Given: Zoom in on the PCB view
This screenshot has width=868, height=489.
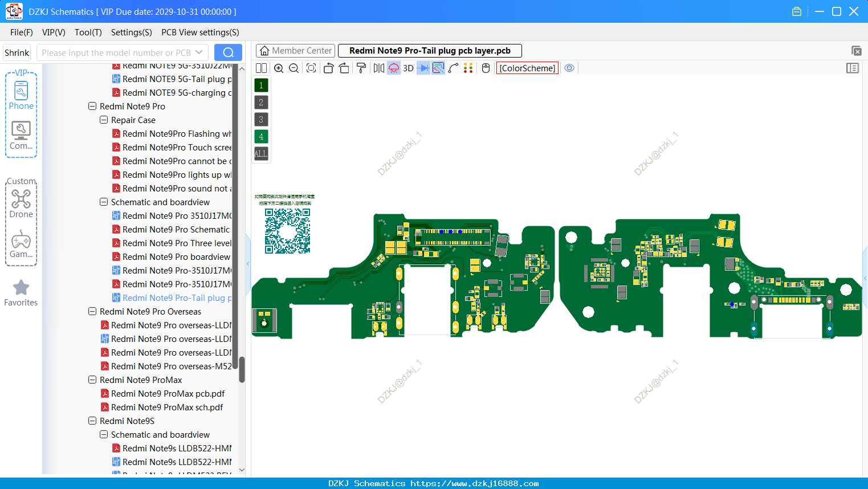Looking at the screenshot, I should [x=279, y=68].
